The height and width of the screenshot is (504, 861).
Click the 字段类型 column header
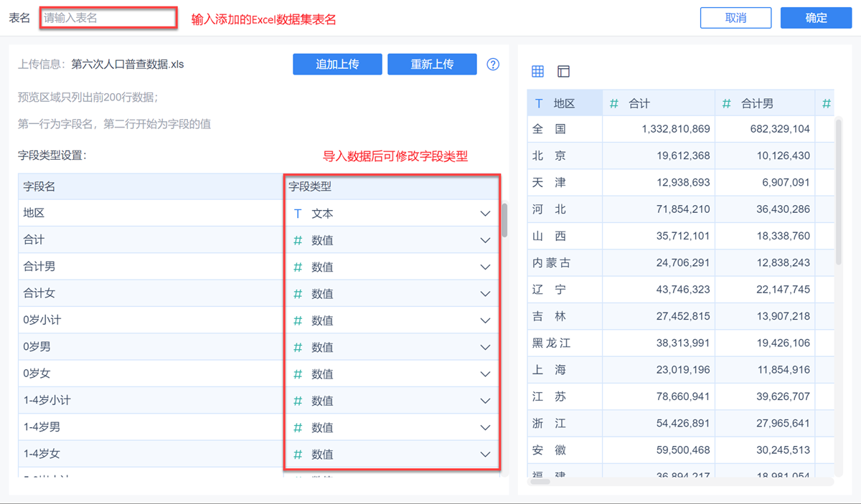pyautogui.click(x=392, y=186)
